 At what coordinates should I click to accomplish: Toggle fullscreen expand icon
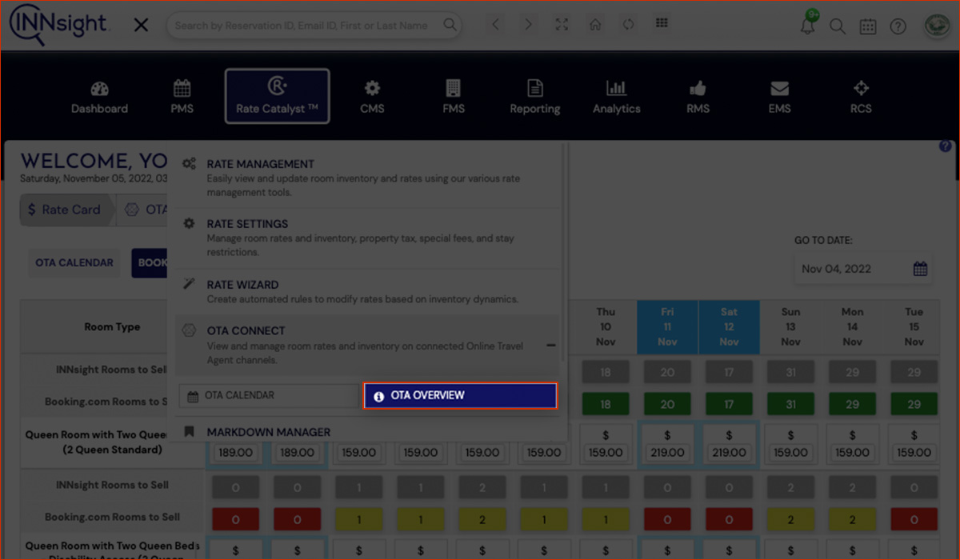(562, 25)
